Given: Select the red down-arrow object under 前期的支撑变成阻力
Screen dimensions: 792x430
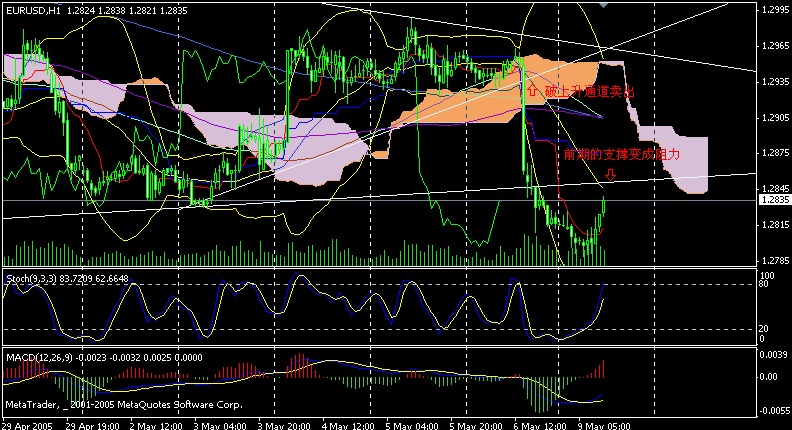Looking at the screenshot, I should [x=610, y=175].
